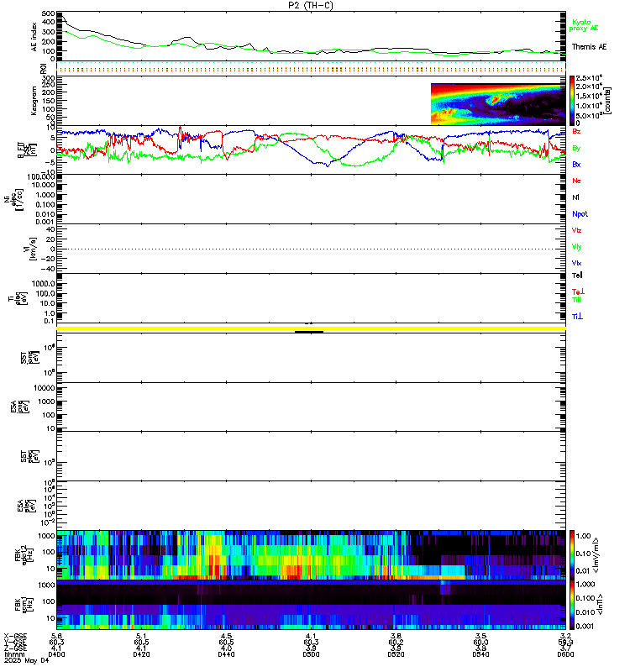This screenshot has height=672, width=630.
Task: Click the blue Vix velocity legend label
Action: pyautogui.click(x=576, y=263)
